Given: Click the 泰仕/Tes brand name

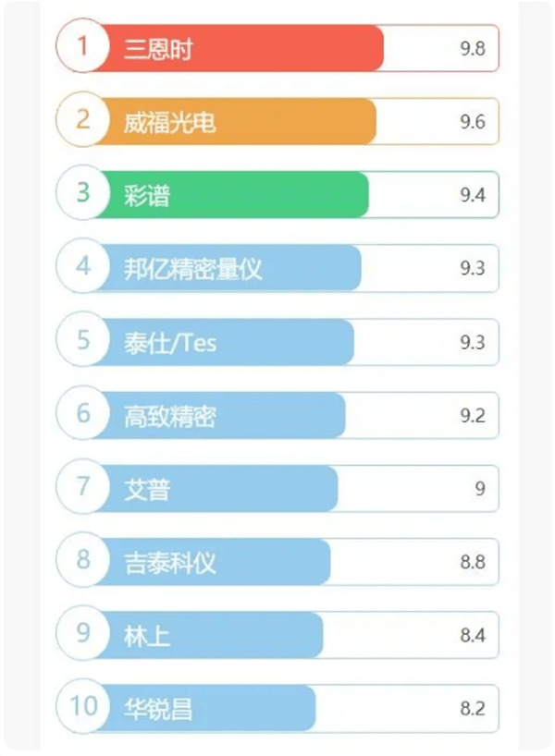Looking at the screenshot, I should click(171, 342).
